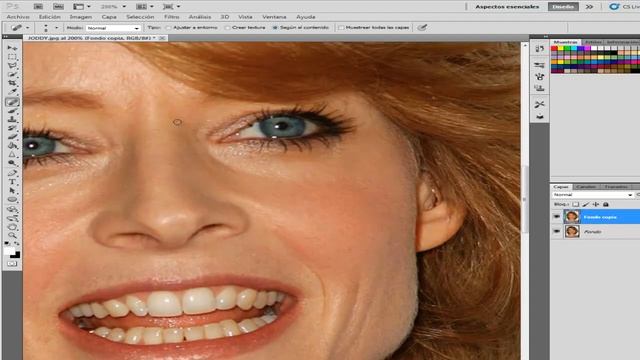Select the Ellipse shape tool

[12, 200]
